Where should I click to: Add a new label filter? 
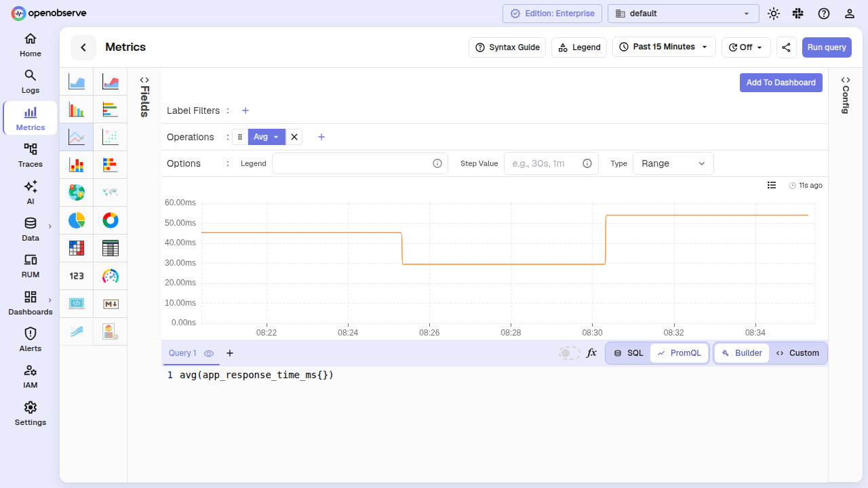click(245, 110)
